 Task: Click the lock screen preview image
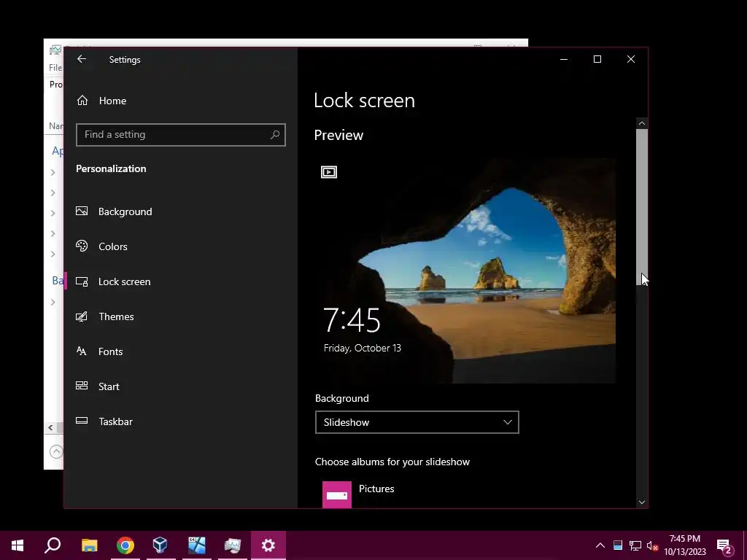pyautogui.click(x=465, y=271)
